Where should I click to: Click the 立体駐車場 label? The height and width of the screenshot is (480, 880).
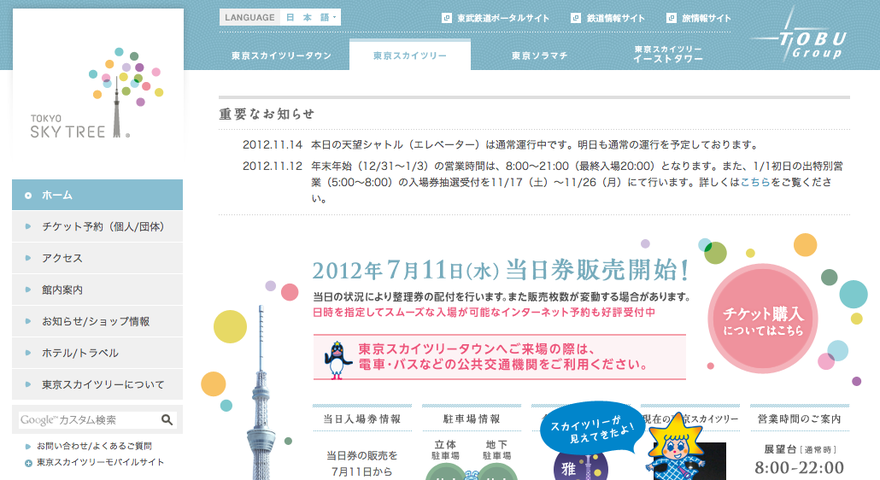point(446,450)
